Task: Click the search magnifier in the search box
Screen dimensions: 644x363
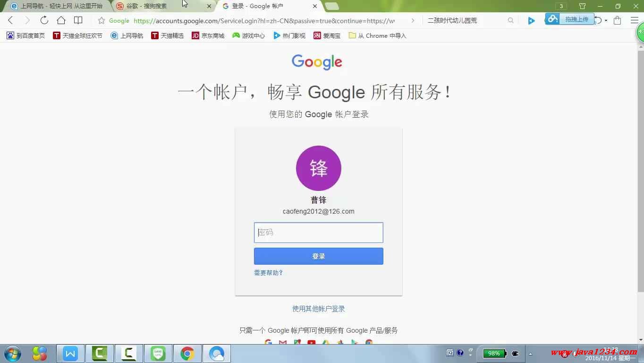Action: pos(510,20)
